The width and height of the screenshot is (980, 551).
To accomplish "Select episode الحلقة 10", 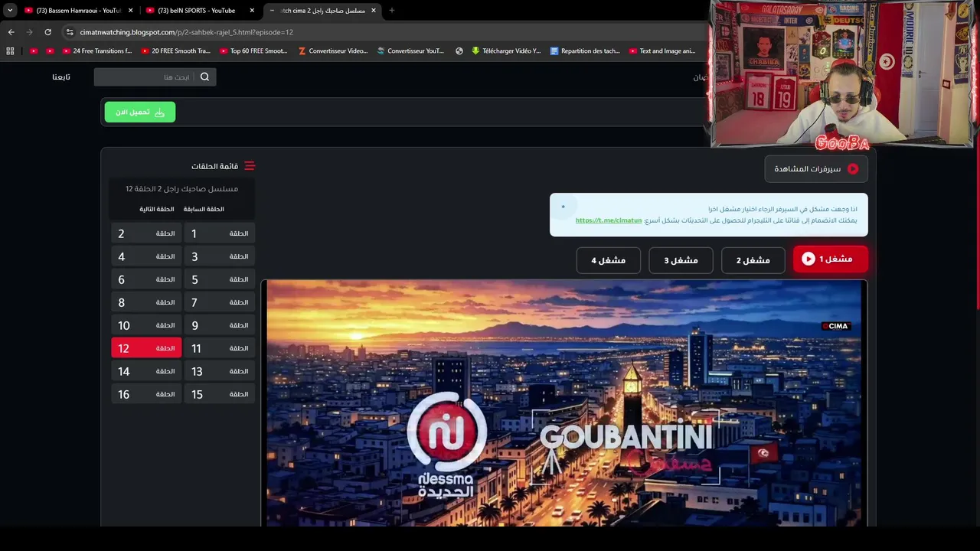I will tap(146, 325).
